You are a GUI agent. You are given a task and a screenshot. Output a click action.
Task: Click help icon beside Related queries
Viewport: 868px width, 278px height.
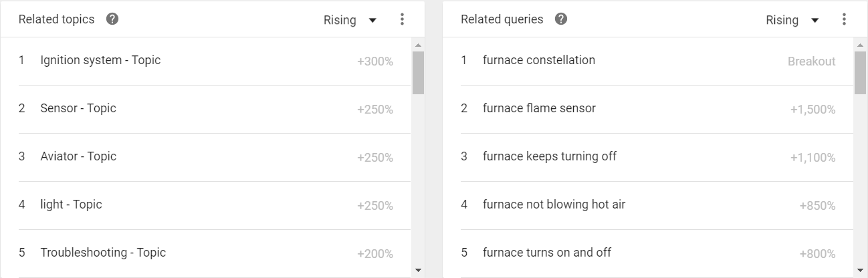point(561,19)
